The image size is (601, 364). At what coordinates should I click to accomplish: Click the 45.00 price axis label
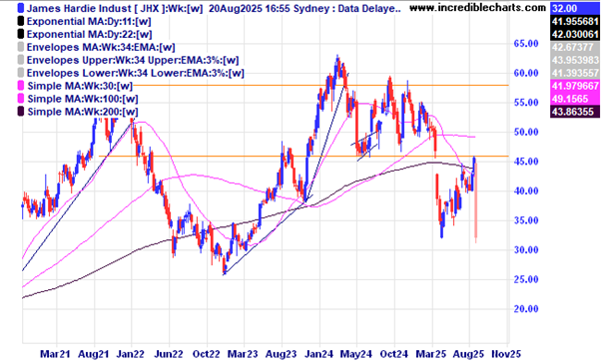pyautogui.click(x=526, y=162)
